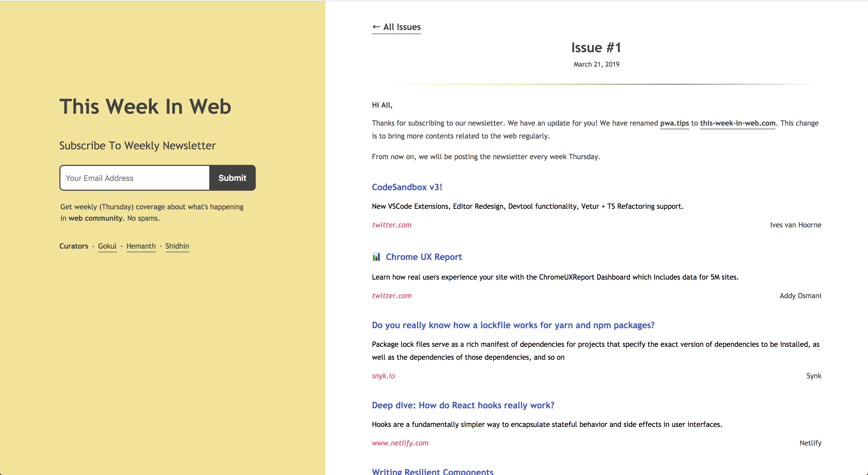Visit the this-week-in-web.com link
868x475 pixels.
[x=737, y=123]
